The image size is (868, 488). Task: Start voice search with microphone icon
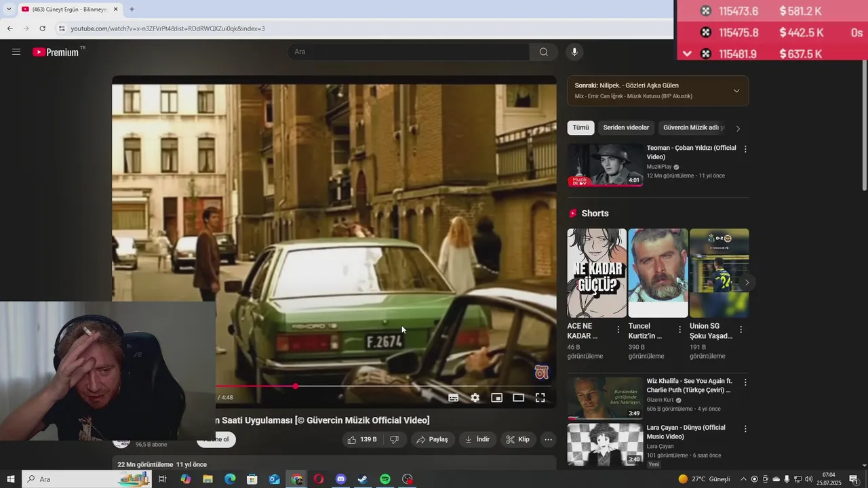tap(574, 52)
